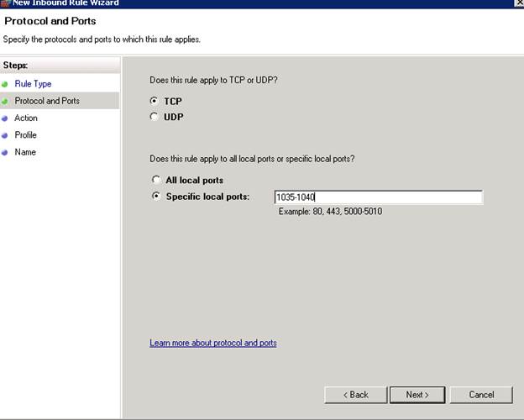Click the New Inbound Rule Wizard title icon
The width and height of the screenshot is (524, 420).
pos(6,3)
